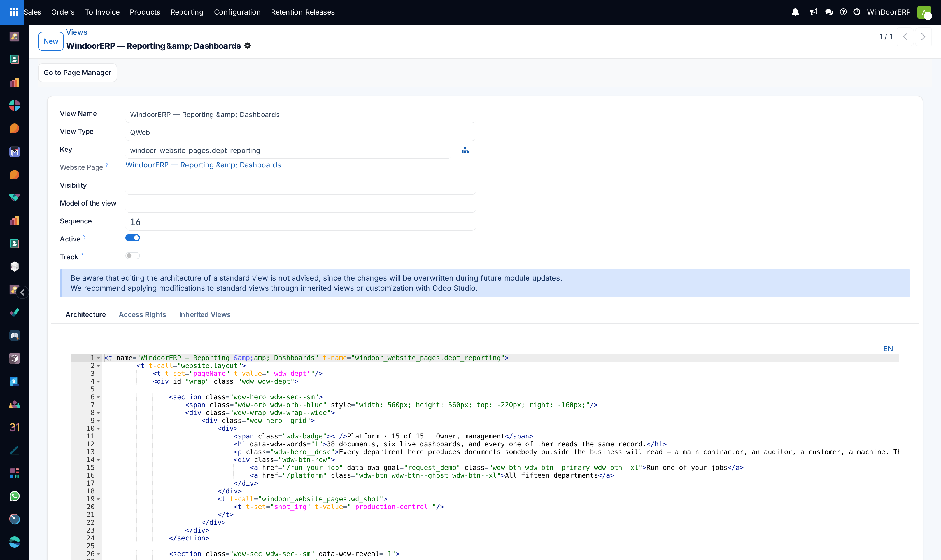
Task: Click the help tooltip beside Website Page label
Action: coord(106,165)
